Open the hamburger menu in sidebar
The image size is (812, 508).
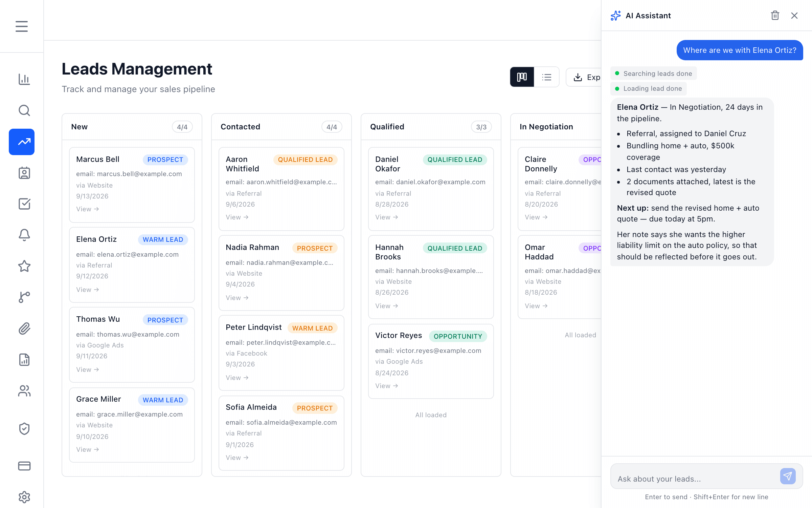[x=22, y=26]
